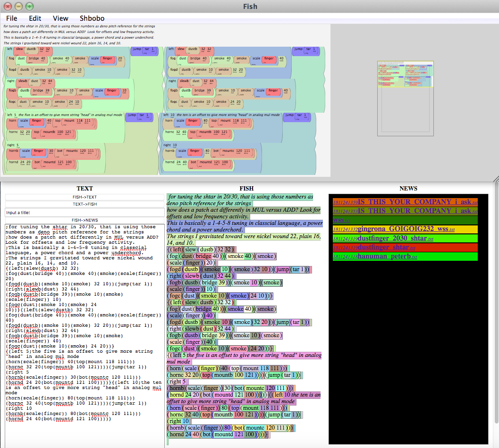
Task: Click the FISH->NEWS button
Action: coord(85,220)
